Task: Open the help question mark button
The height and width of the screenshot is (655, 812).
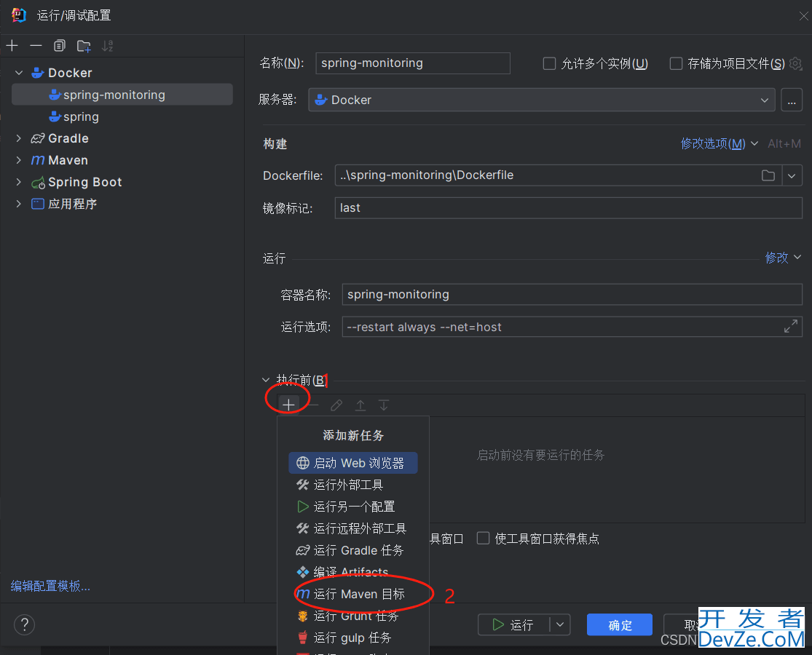Action: point(24,624)
